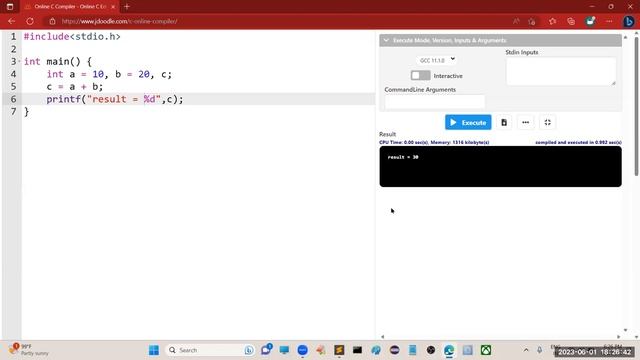The height and width of the screenshot is (360, 640).
Task: Click the microphone icon in system tray
Action: (540, 350)
